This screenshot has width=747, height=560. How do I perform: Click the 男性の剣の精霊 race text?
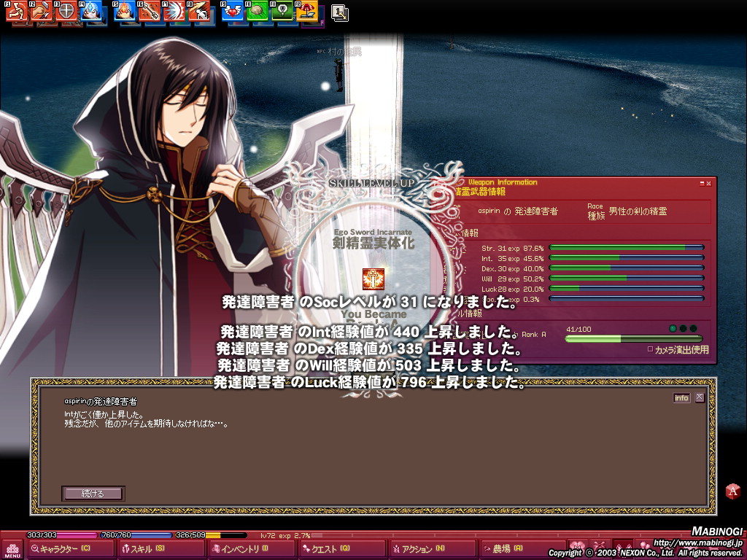pyautogui.click(x=638, y=211)
